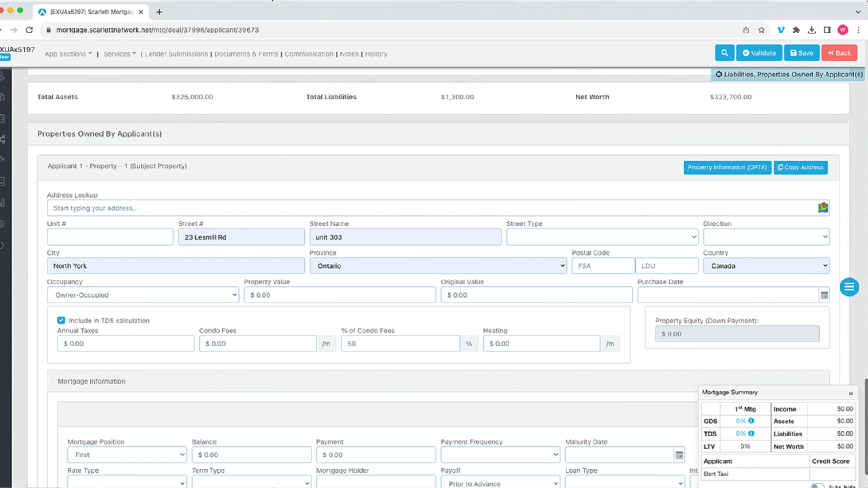The height and width of the screenshot is (488, 868).
Task: Go to Lender Submissions
Action: 176,54
